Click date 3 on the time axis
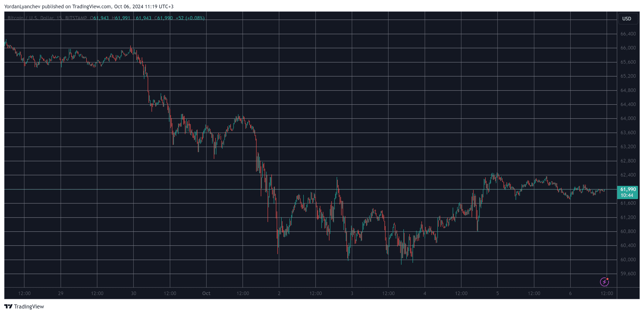 (352, 293)
